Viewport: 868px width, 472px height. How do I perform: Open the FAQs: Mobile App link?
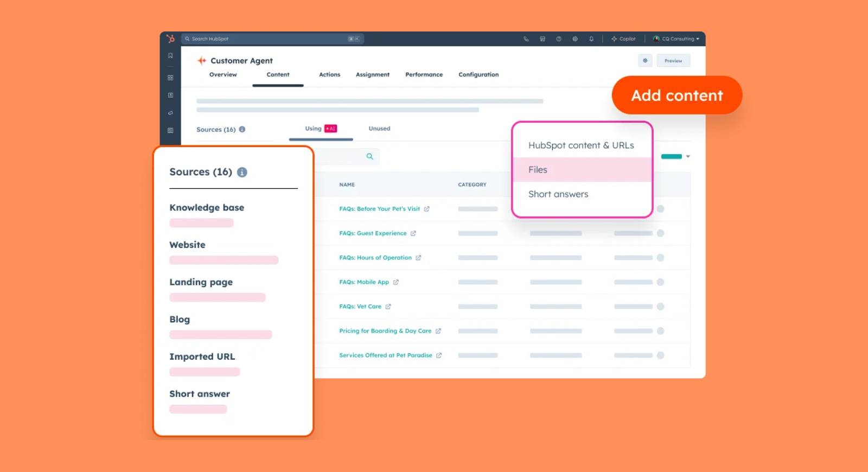(364, 282)
